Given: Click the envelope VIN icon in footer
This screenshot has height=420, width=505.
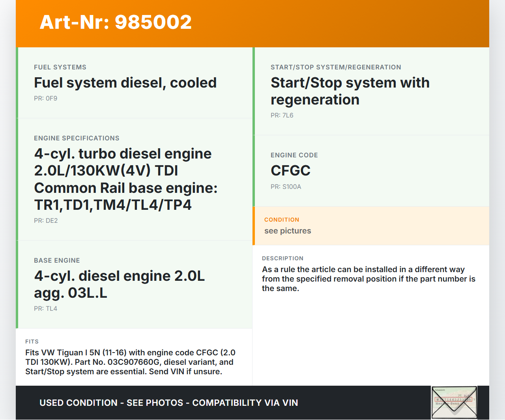Looking at the screenshot, I should click(x=454, y=402).
